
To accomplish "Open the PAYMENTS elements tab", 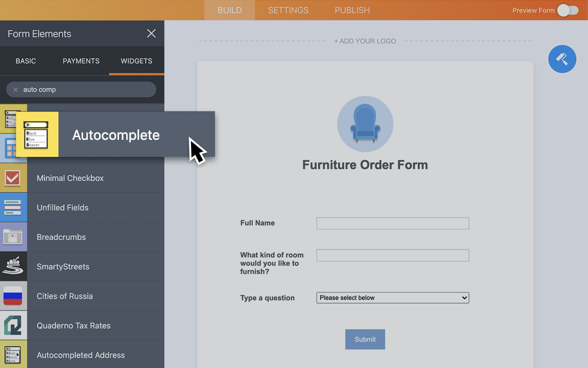I will point(81,61).
